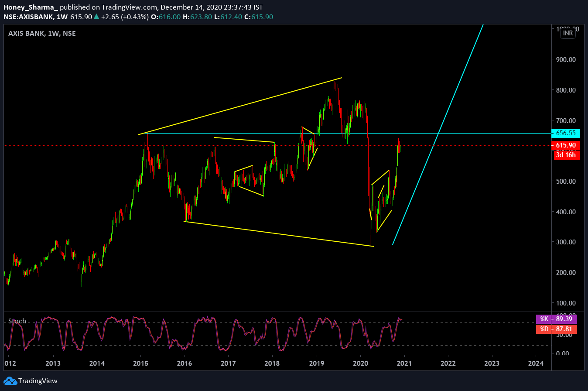Click the O:616.00 open value in header
The width and height of the screenshot is (588, 391).
(x=165, y=17)
